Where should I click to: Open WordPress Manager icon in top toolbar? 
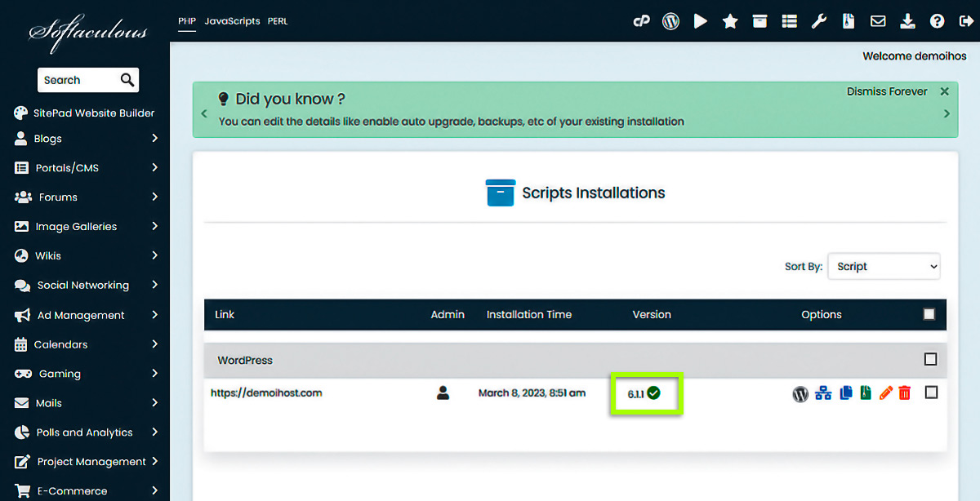pyautogui.click(x=670, y=21)
